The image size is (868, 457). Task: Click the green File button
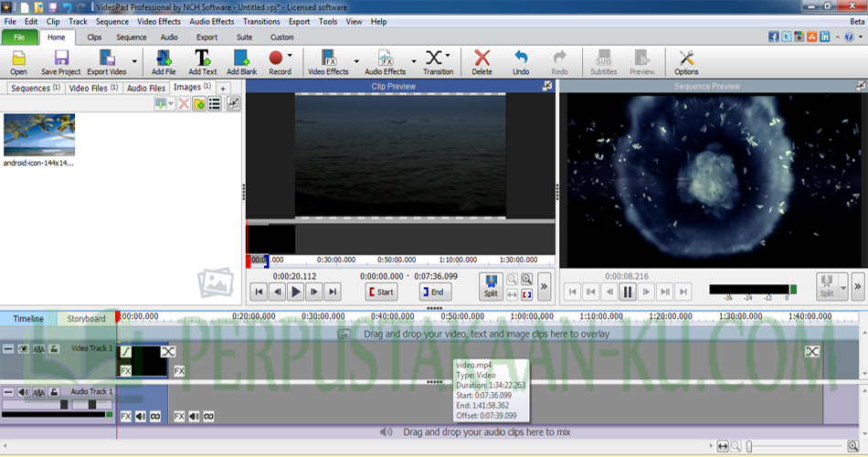tap(19, 37)
